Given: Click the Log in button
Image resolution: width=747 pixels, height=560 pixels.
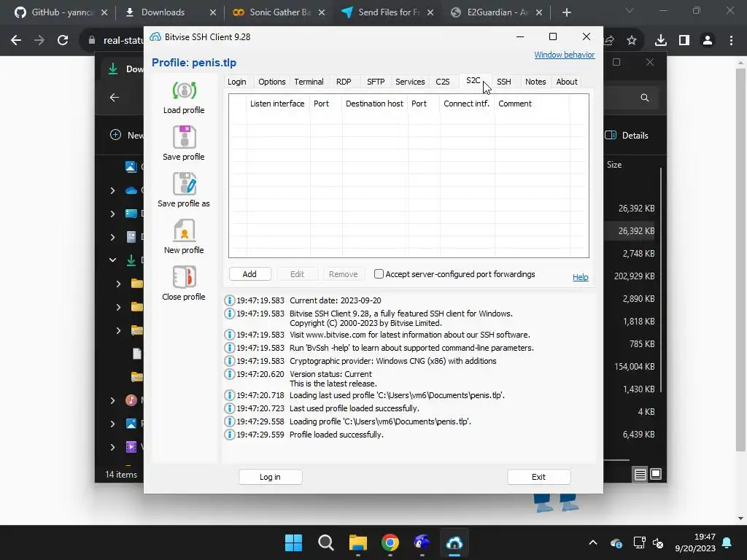Looking at the screenshot, I should [x=270, y=477].
